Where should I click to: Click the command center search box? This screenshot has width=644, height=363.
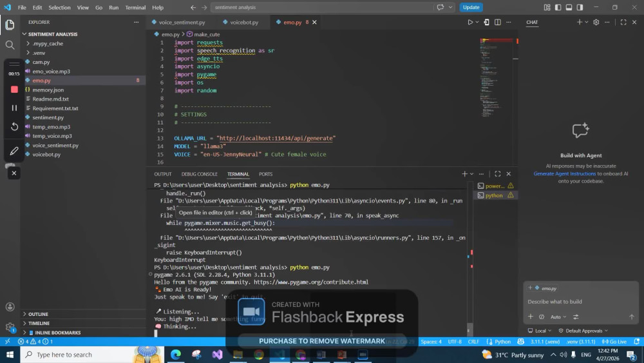[323, 7]
